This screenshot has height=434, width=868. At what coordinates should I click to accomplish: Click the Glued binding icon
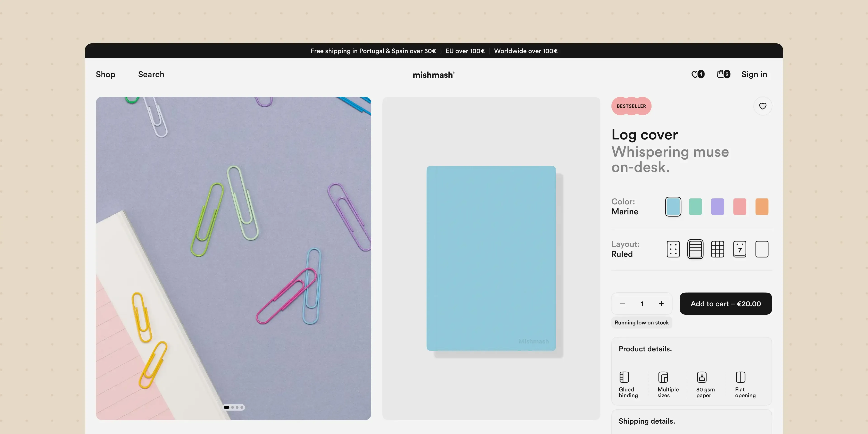point(624,377)
